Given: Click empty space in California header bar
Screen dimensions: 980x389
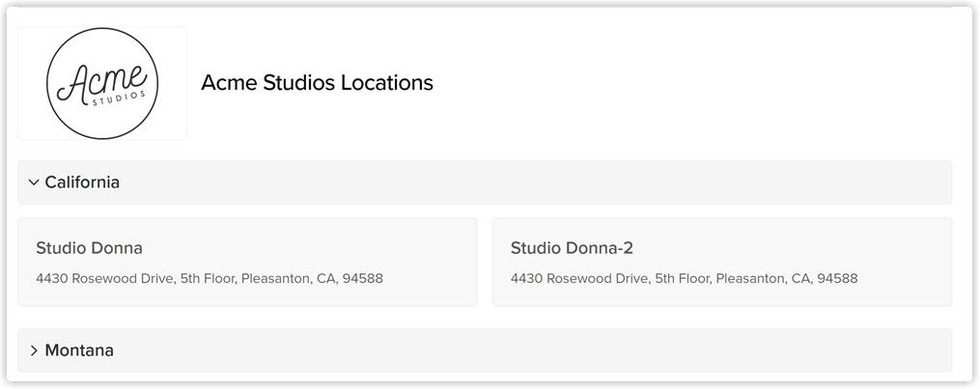Looking at the screenshot, I should (x=531, y=182).
